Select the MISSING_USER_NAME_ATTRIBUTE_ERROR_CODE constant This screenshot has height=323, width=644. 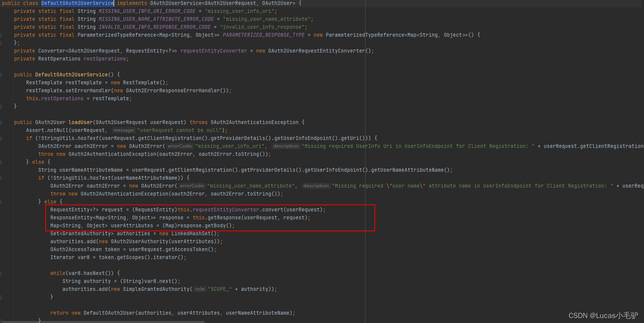[x=156, y=19]
